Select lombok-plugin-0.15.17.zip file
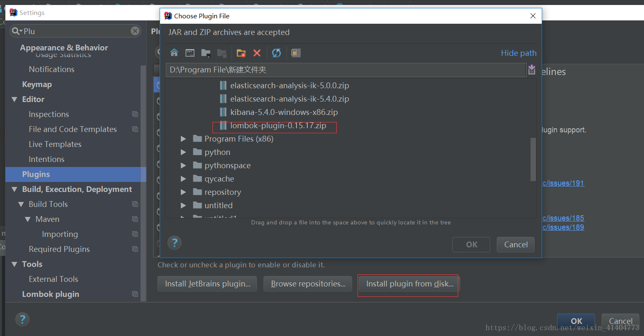Image resolution: width=644 pixels, height=336 pixels. 278,125
